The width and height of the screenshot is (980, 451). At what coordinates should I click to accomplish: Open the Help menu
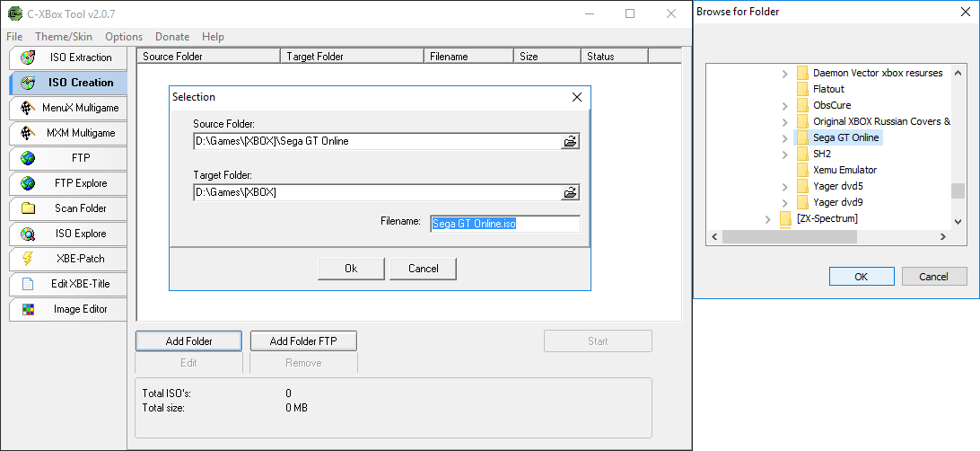pos(213,37)
